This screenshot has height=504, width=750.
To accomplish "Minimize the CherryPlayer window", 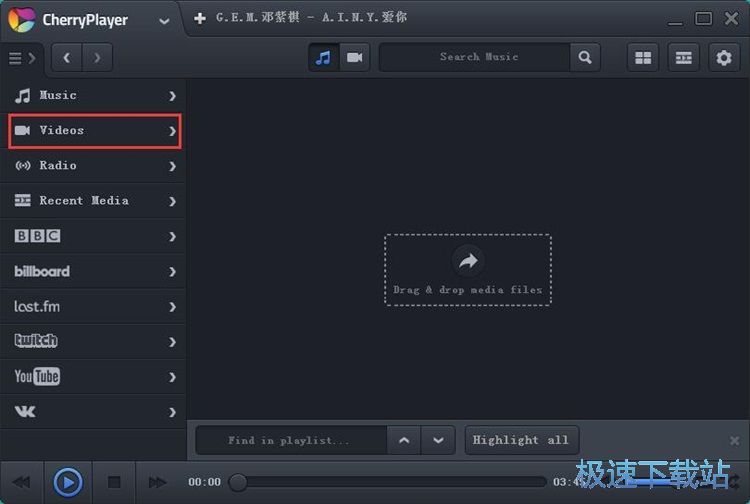I will [675, 22].
